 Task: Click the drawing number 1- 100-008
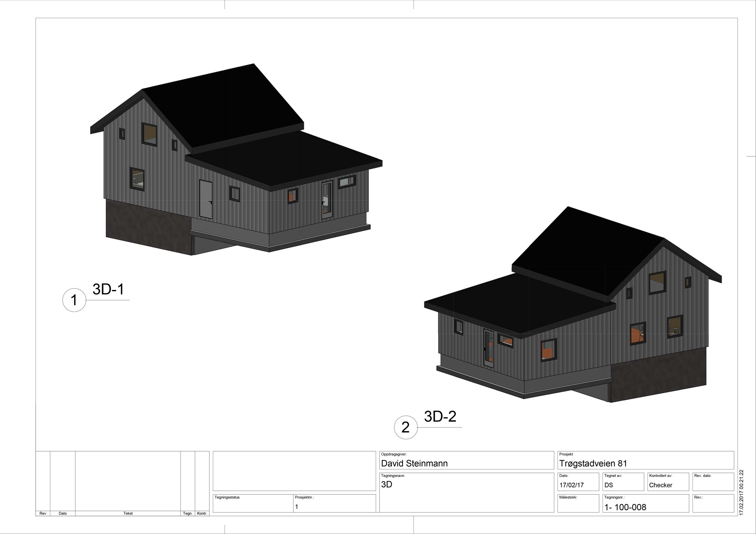(625, 507)
